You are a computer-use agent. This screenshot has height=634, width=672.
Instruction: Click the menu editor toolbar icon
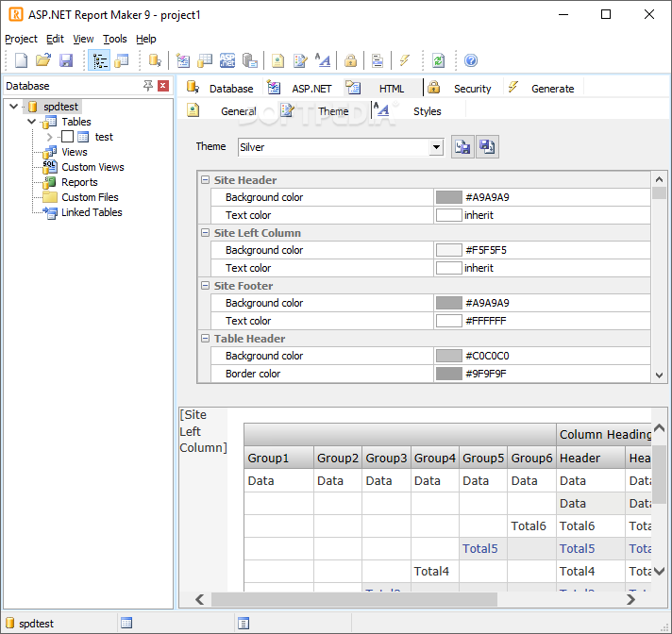coord(378,60)
